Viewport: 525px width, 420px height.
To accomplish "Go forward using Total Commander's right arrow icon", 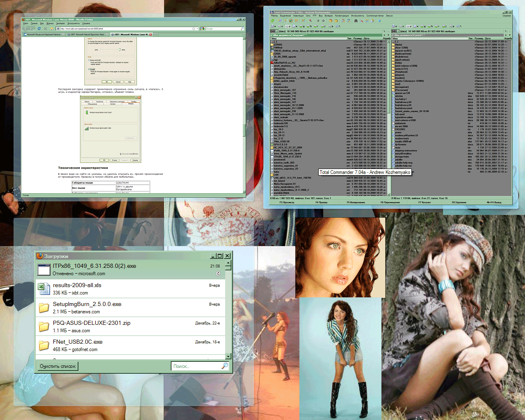I will click(323, 21).
